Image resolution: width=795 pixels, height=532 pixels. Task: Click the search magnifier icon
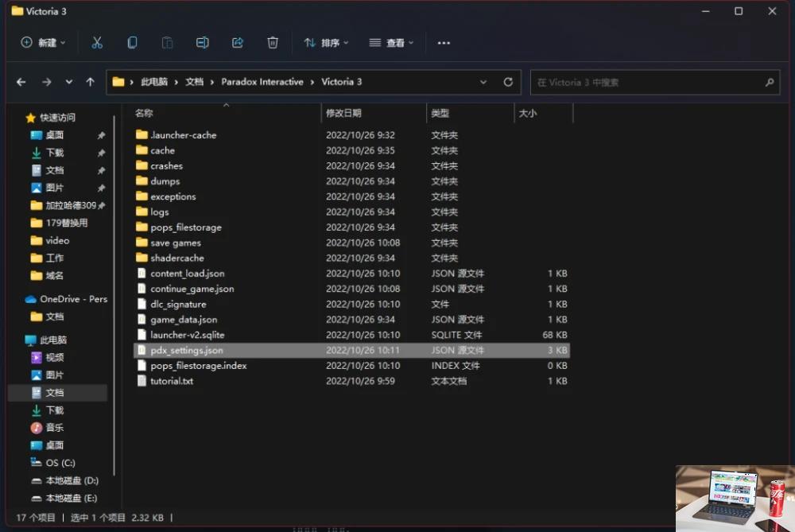769,82
